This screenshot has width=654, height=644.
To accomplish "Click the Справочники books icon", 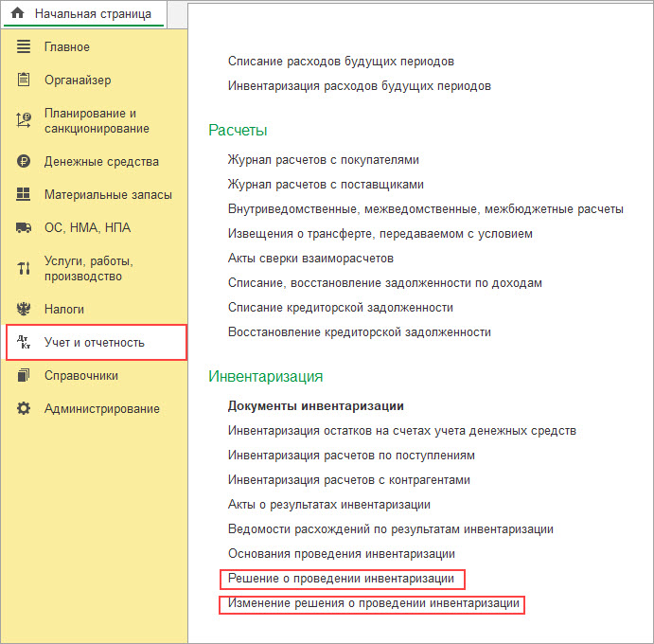I will tap(24, 376).
